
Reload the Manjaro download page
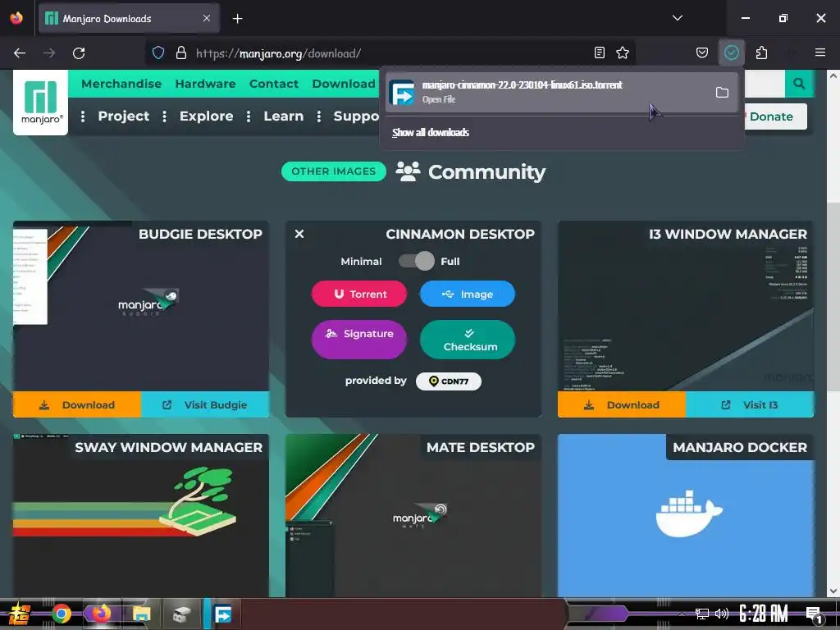79,53
